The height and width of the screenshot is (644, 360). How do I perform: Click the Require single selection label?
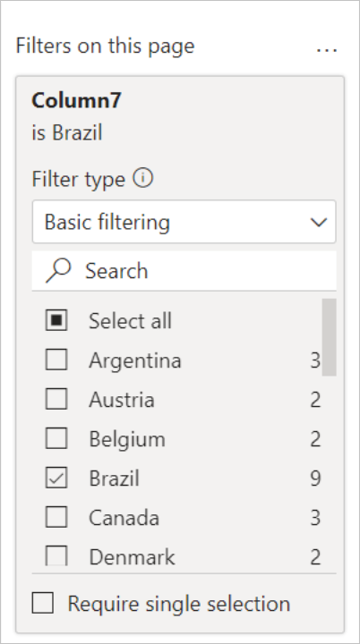pyautogui.click(x=179, y=604)
